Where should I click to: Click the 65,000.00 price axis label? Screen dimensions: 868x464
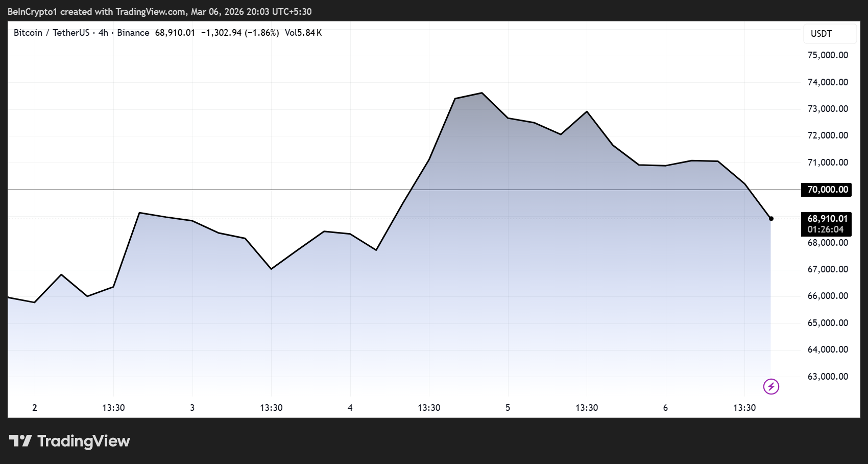click(828, 323)
